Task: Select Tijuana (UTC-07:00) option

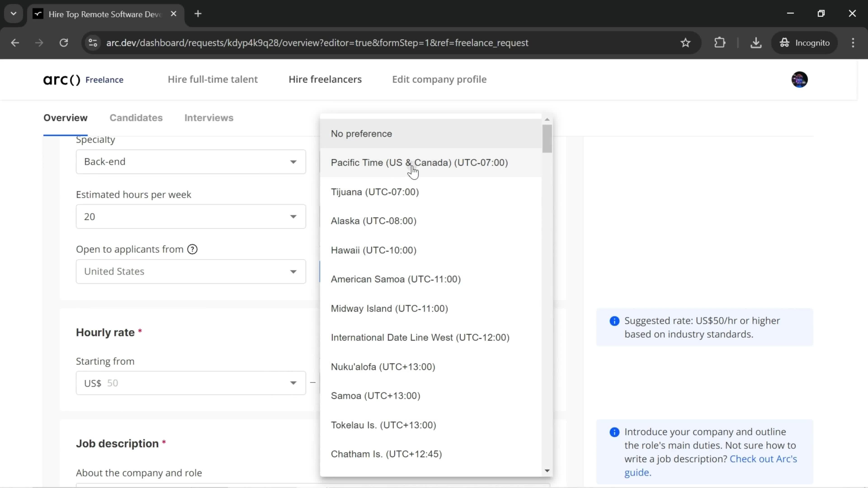Action: (x=431, y=192)
